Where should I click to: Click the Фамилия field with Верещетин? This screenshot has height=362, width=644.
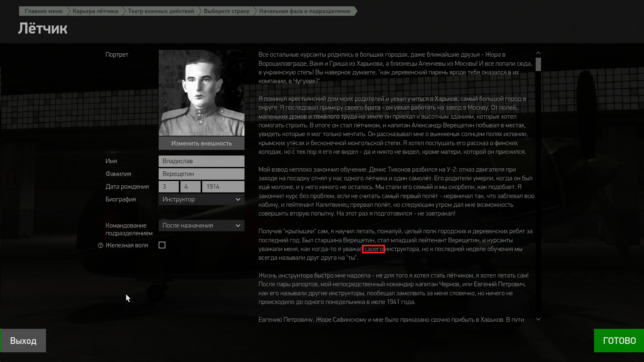(201, 174)
